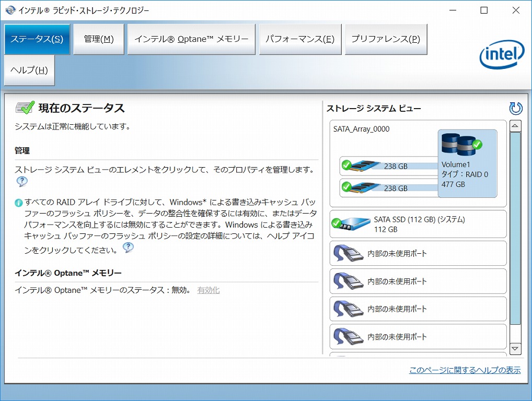Click the scroll up arrow in storage view

click(515, 126)
